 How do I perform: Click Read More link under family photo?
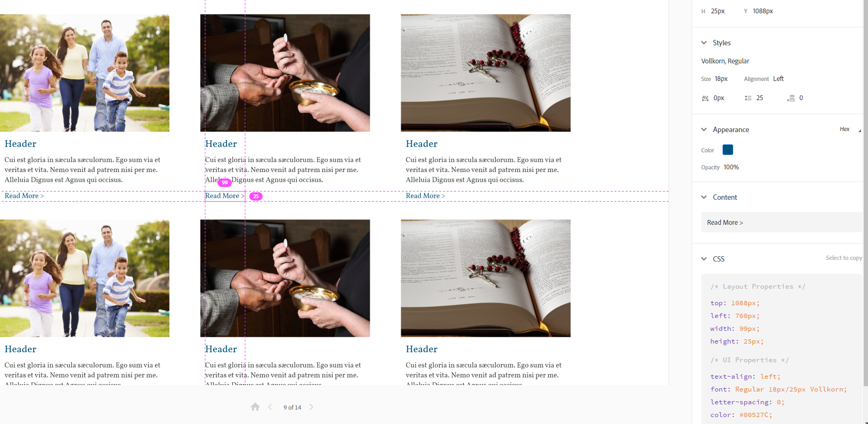coord(25,196)
